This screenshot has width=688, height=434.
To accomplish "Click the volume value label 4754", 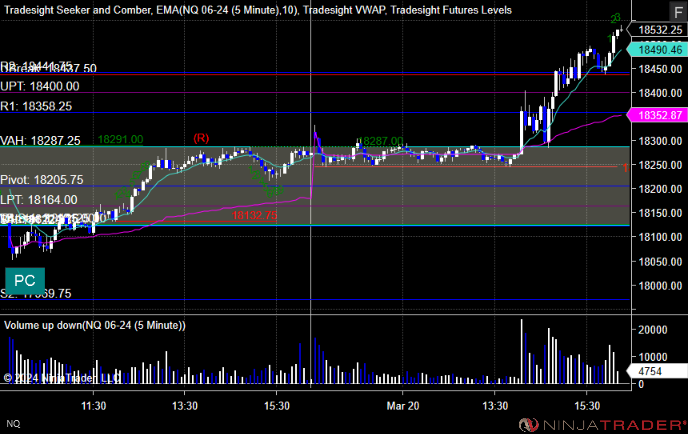I will click(x=657, y=371).
